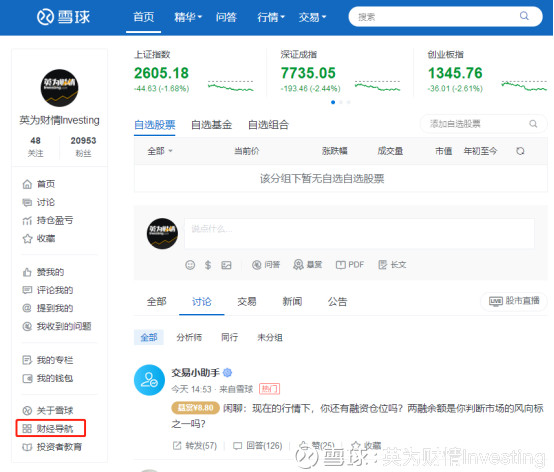
Task: Attach an image using the picture icon
Action: (226, 265)
